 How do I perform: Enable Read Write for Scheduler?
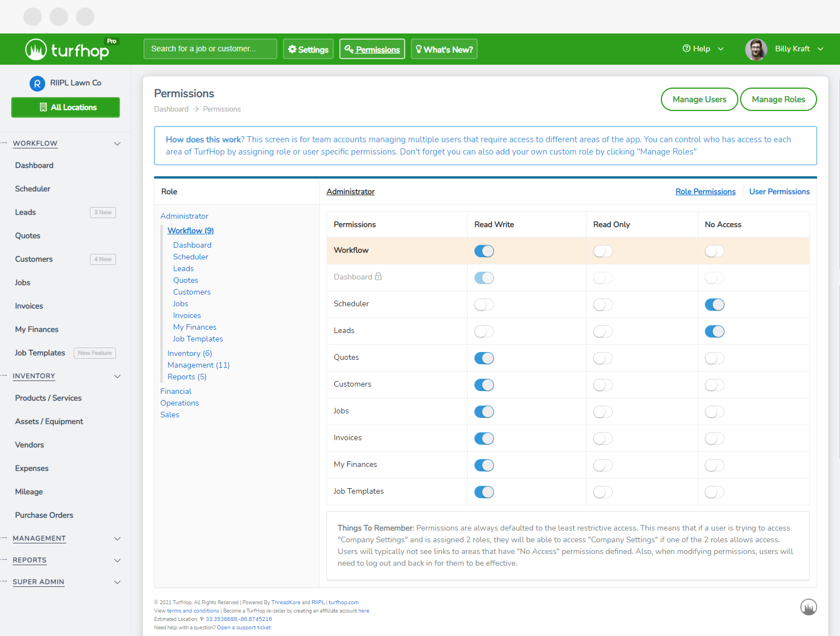coord(484,305)
